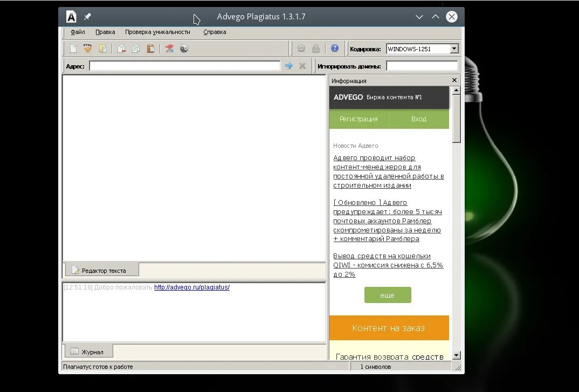The image size is (579, 392).
Task: Open the advego.ru/plagiatus link in journal
Action: [191, 287]
